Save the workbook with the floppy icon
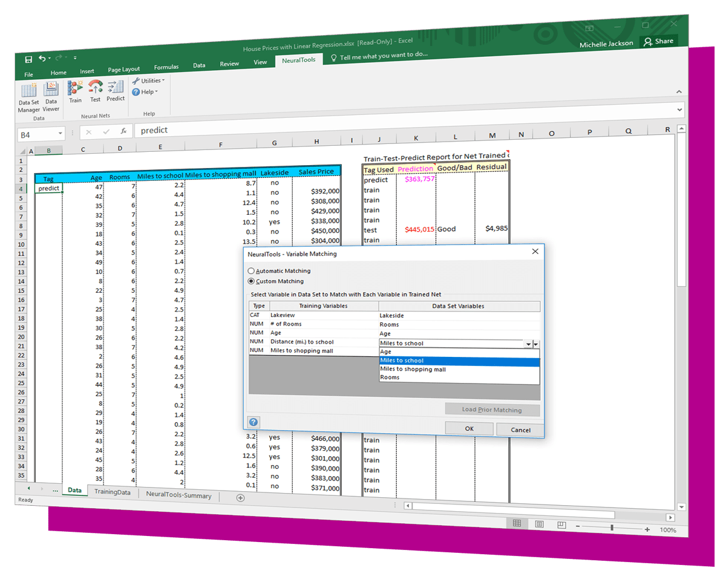Viewport: 726px width, 588px height. pos(28,59)
